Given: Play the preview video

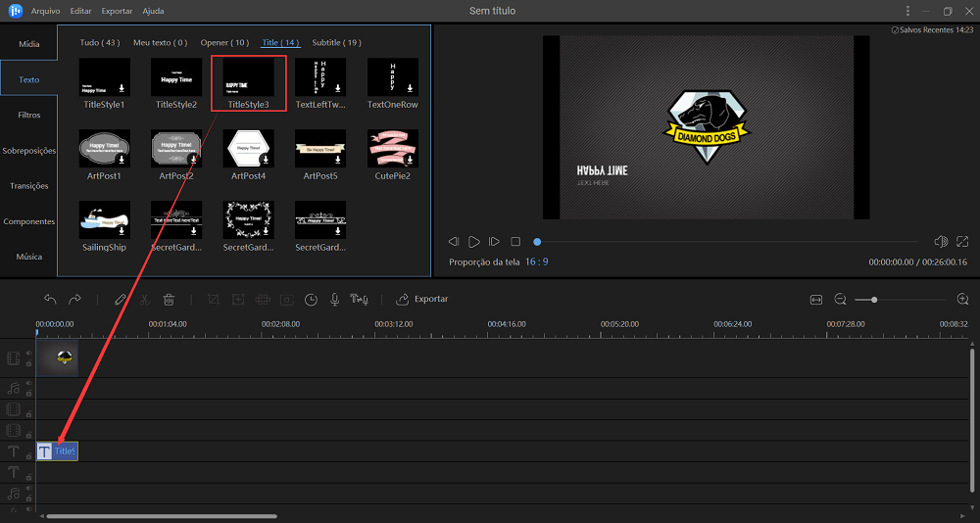Looking at the screenshot, I should tap(474, 241).
